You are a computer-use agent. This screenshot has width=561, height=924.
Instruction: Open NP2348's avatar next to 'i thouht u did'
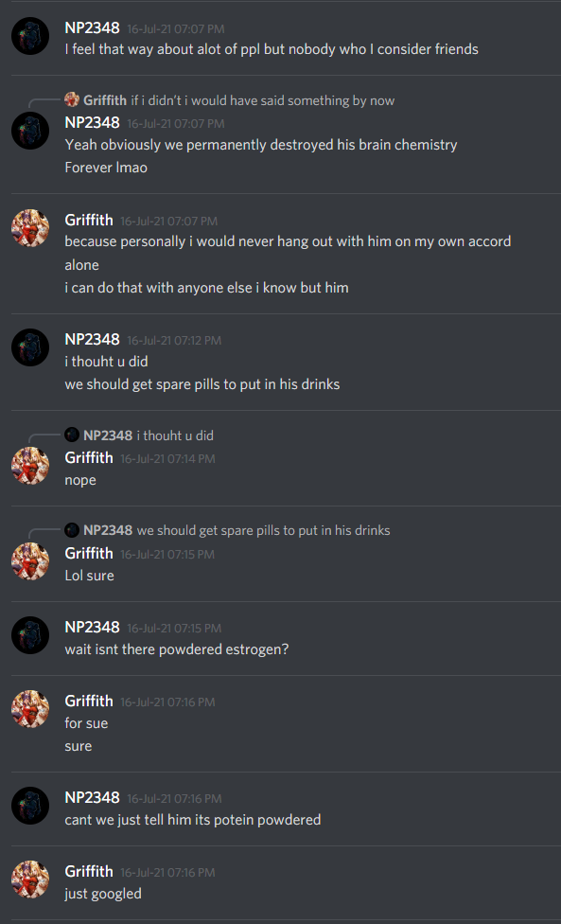click(x=30, y=347)
